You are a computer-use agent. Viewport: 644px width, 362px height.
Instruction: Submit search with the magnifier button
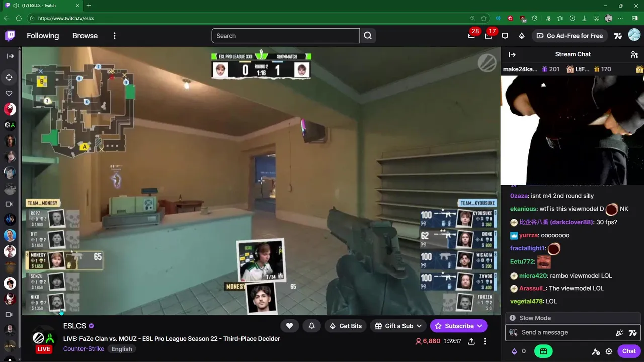pos(368,36)
